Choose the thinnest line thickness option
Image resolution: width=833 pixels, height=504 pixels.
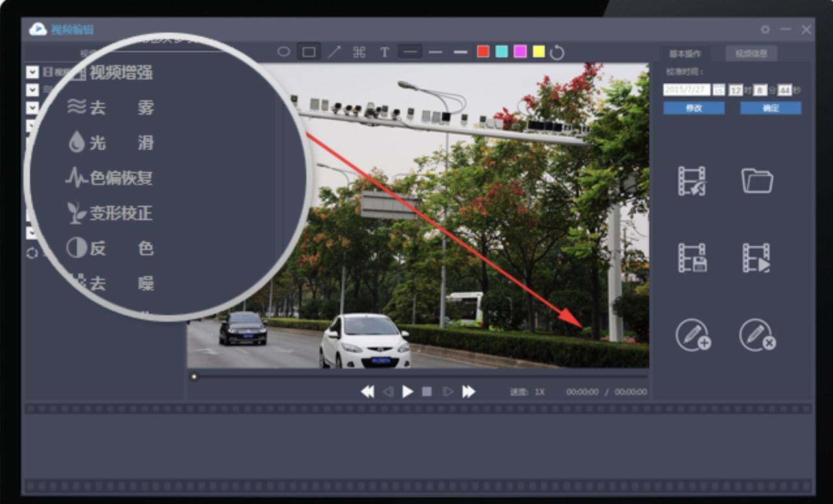click(x=411, y=52)
